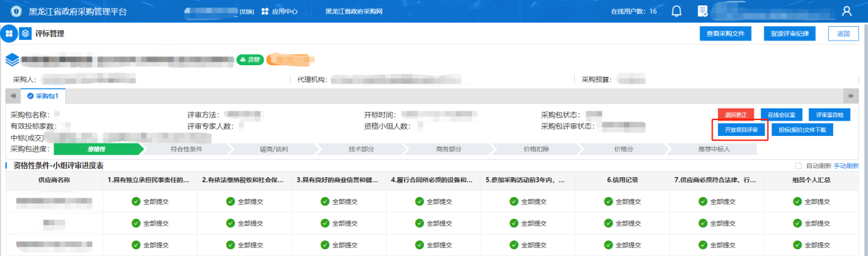Click the 供应商名称 column header
This screenshot has width=868, height=256.
click(54, 180)
